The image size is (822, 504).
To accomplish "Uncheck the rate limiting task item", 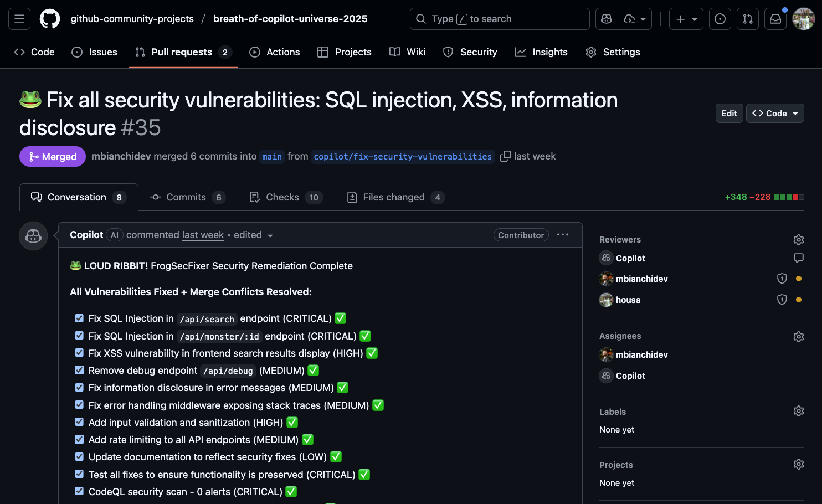I will pos(79,439).
